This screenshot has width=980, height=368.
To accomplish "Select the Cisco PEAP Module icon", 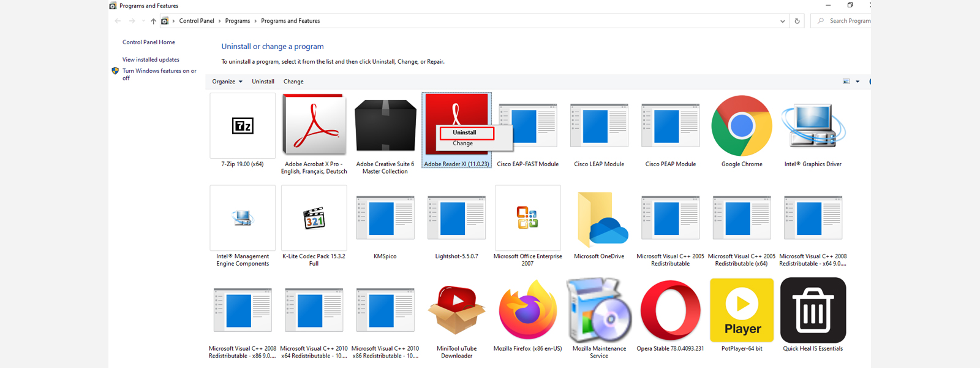I will 671,126.
